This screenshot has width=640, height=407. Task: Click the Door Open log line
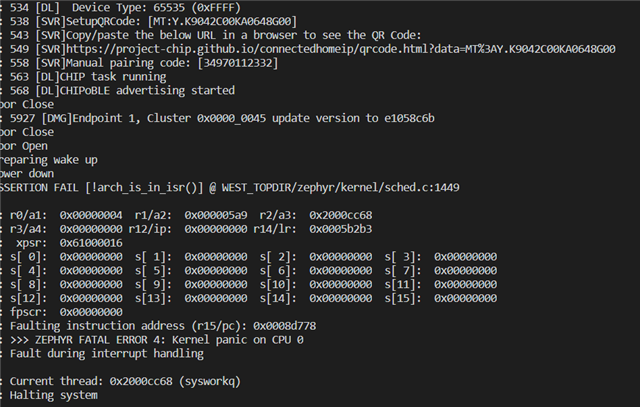pyautogui.click(x=24, y=146)
